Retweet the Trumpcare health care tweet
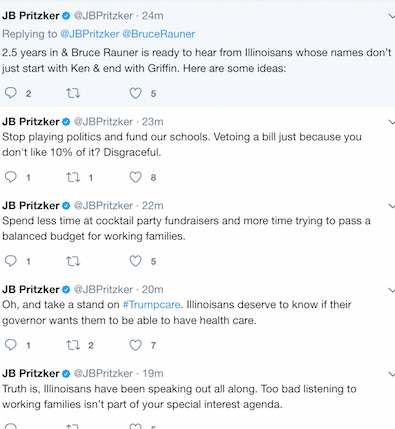This screenshot has width=395, height=429. 73,345
